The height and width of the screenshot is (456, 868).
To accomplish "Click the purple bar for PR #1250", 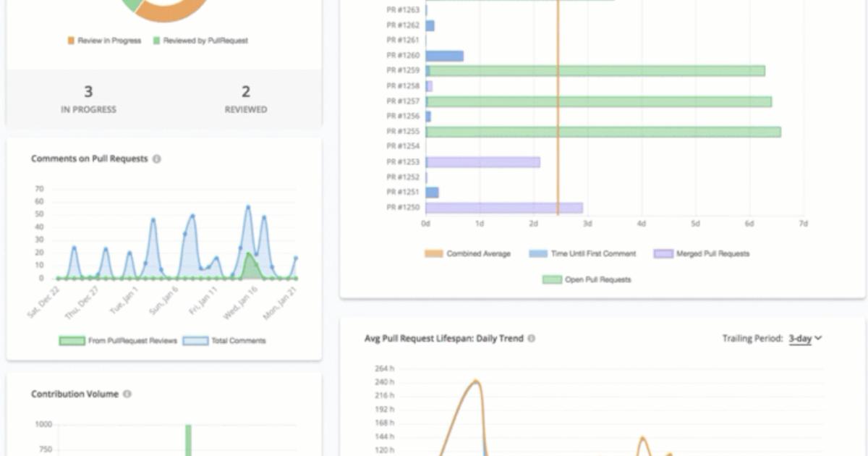I will point(504,208).
